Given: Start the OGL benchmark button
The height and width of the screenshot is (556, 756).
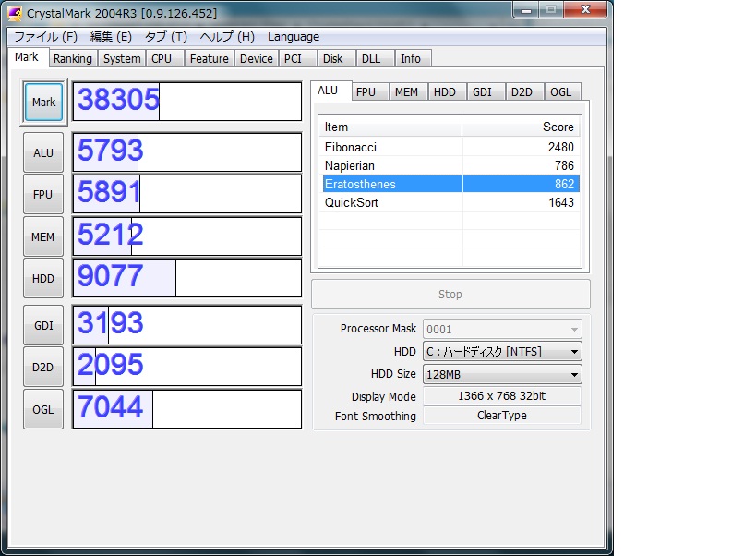Looking at the screenshot, I should coord(43,409).
